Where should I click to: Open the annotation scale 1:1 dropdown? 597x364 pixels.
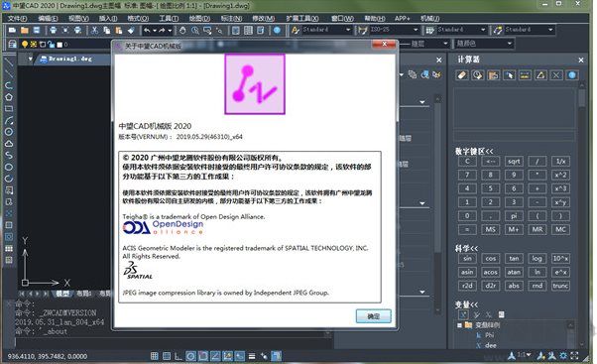525,355
